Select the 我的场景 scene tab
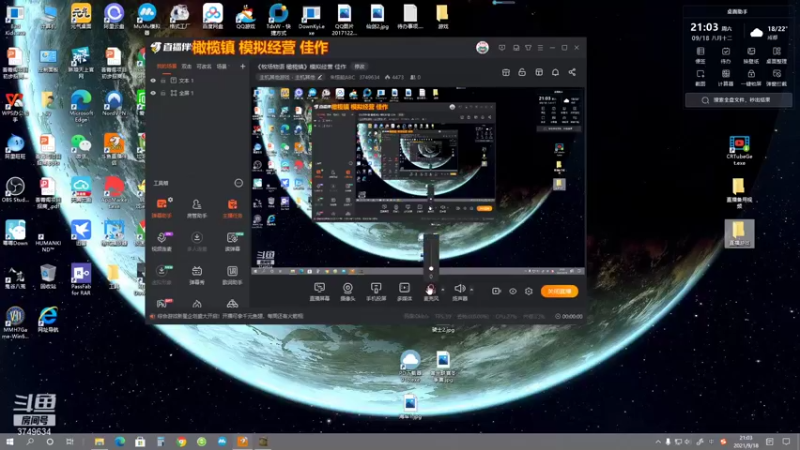The height and width of the screenshot is (450, 800). coord(166,66)
